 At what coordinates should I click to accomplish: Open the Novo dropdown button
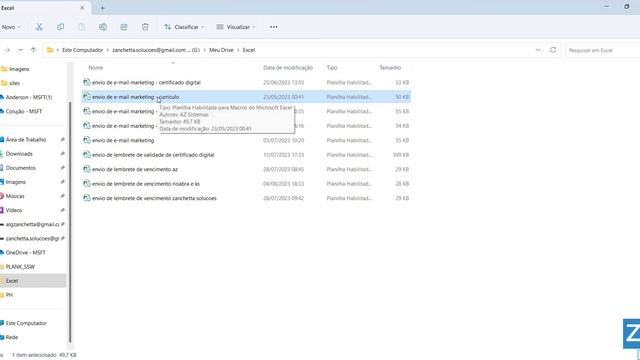coord(11,27)
